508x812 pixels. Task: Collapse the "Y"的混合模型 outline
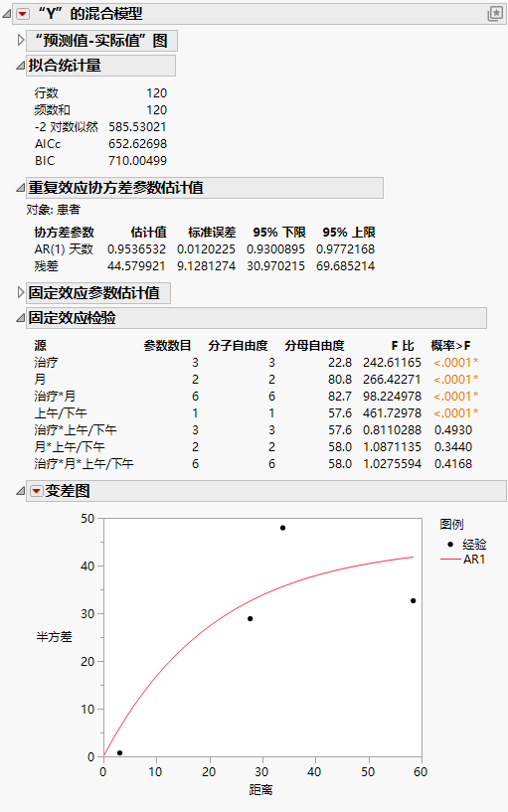tap(7, 14)
